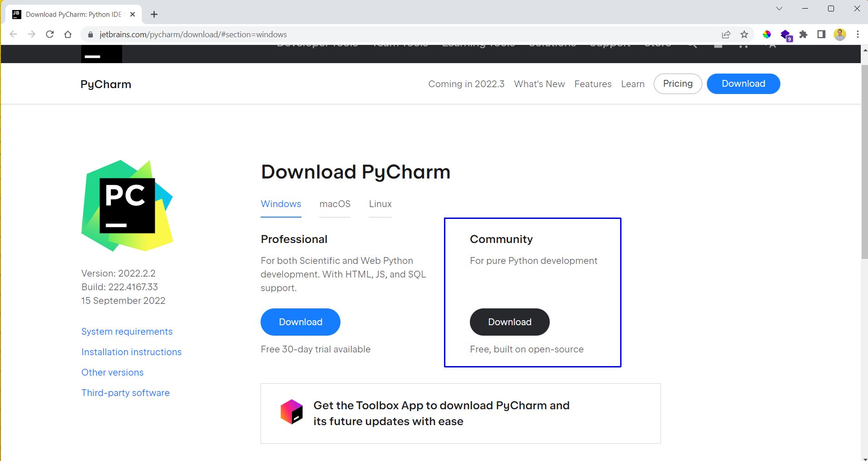Screen dimensions: 868x461
Task: Open the Extensions puzzle menu
Action: (x=804, y=34)
